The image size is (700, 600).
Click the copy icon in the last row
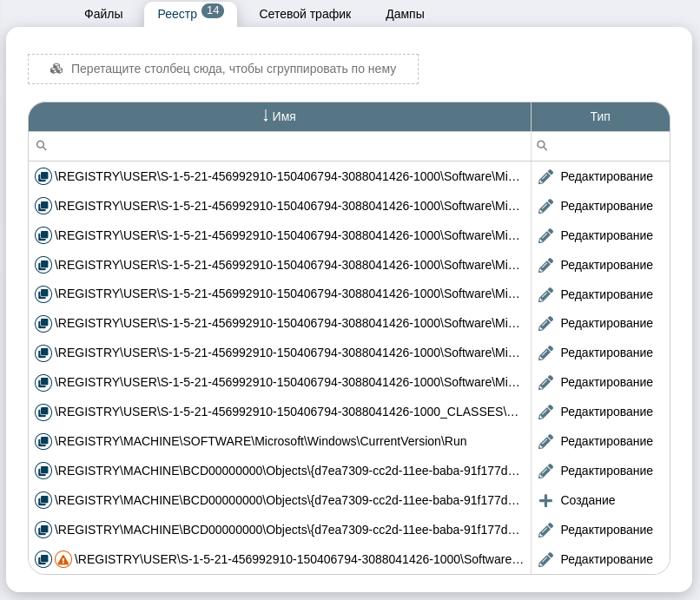(x=43, y=559)
